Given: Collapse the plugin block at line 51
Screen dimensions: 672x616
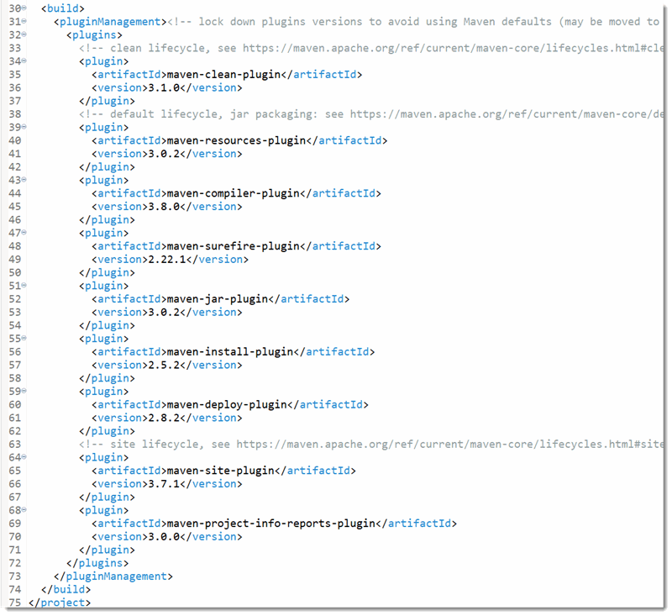Looking at the screenshot, I should (24, 285).
